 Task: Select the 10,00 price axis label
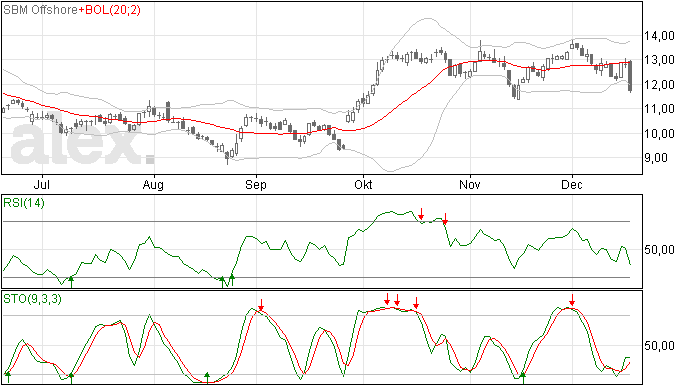[659, 133]
